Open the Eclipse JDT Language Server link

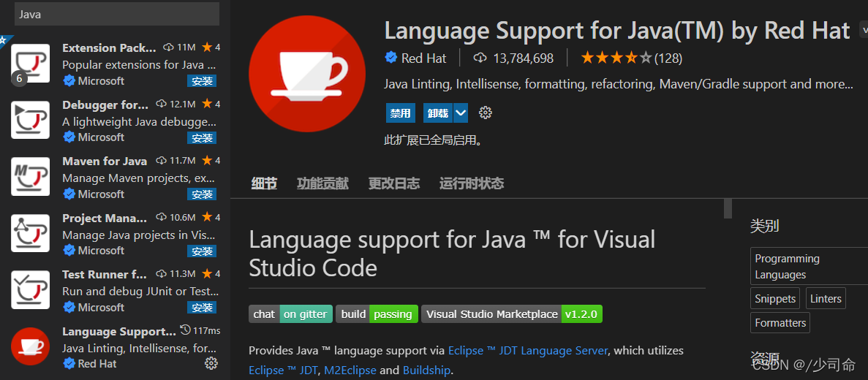click(528, 350)
